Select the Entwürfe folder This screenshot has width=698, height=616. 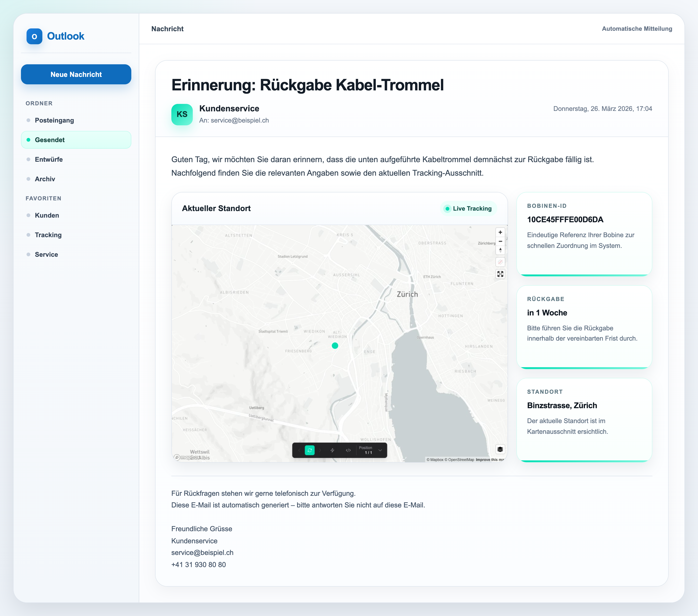(49, 160)
